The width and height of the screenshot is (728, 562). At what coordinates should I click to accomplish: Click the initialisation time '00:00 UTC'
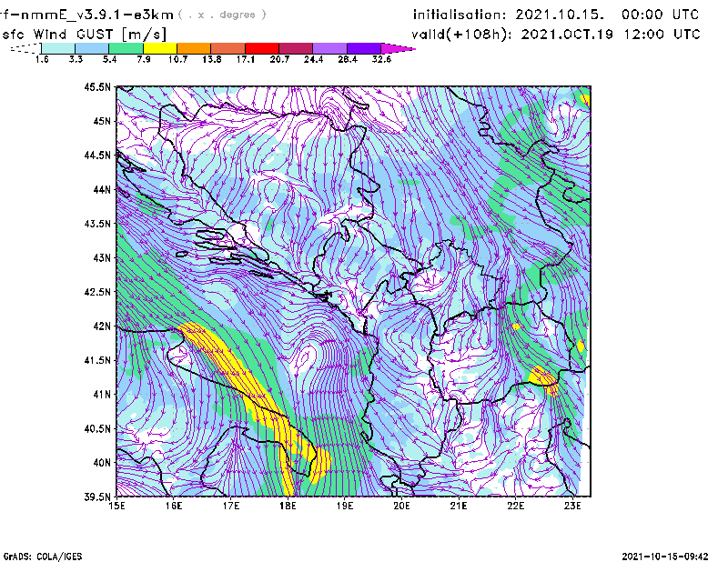tap(661, 15)
